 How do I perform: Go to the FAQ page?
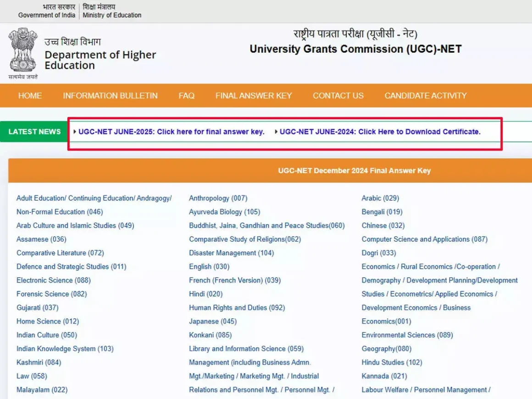(x=187, y=96)
